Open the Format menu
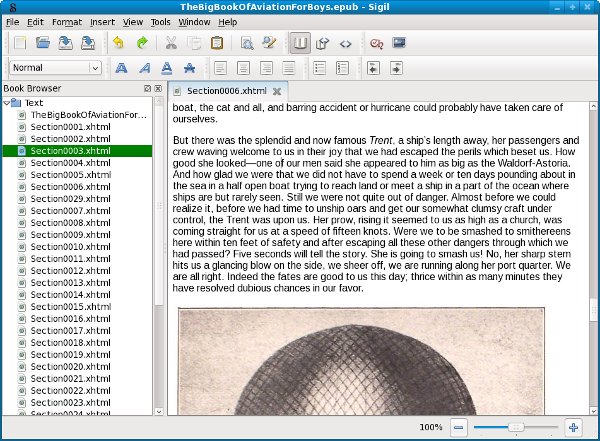This screenshot has height=441, width=600. click(x=67, y=21)
